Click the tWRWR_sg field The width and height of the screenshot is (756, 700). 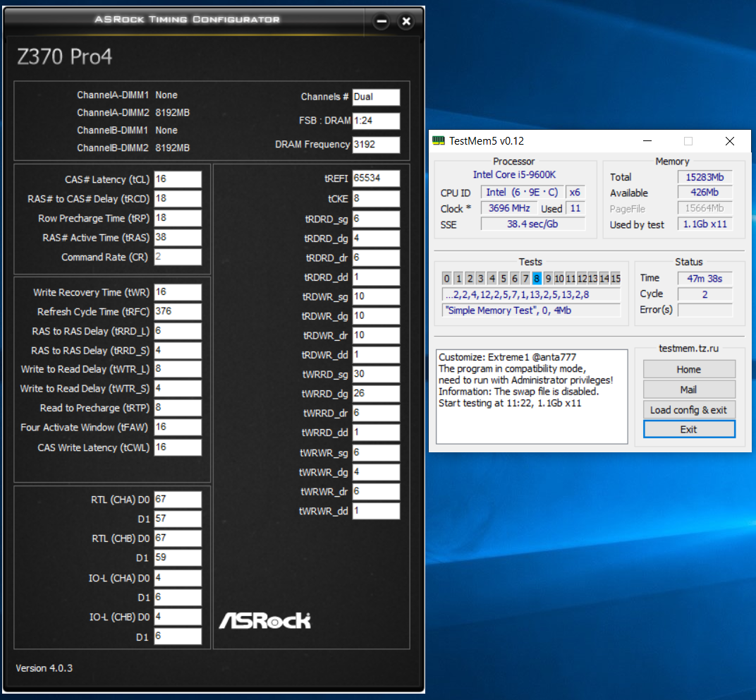point(376,452)
